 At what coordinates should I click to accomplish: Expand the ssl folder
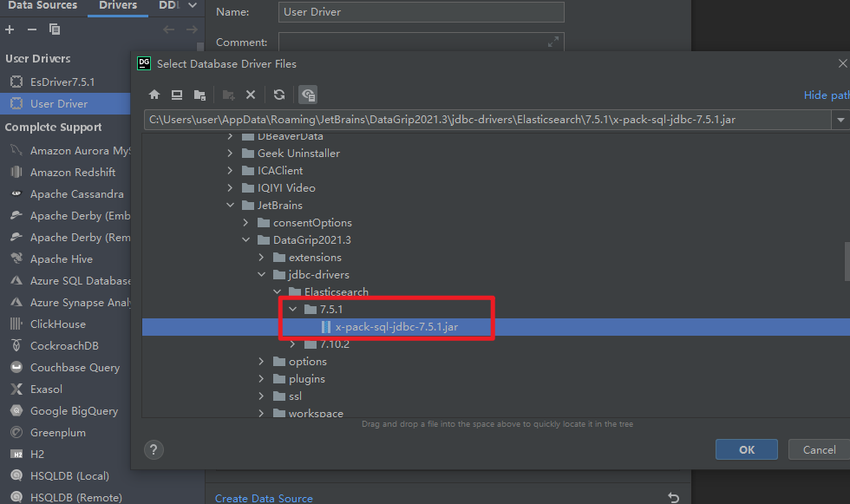click(x=261, y=396)
